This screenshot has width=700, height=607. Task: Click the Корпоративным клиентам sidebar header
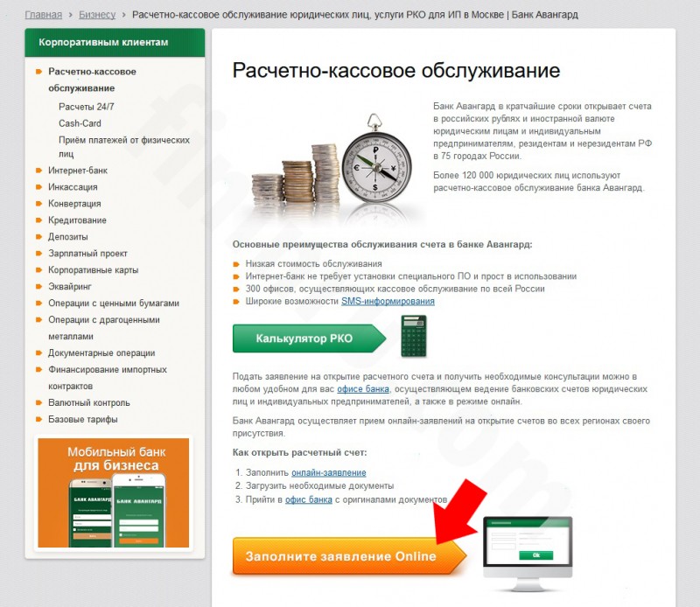[x=115, y=42]
